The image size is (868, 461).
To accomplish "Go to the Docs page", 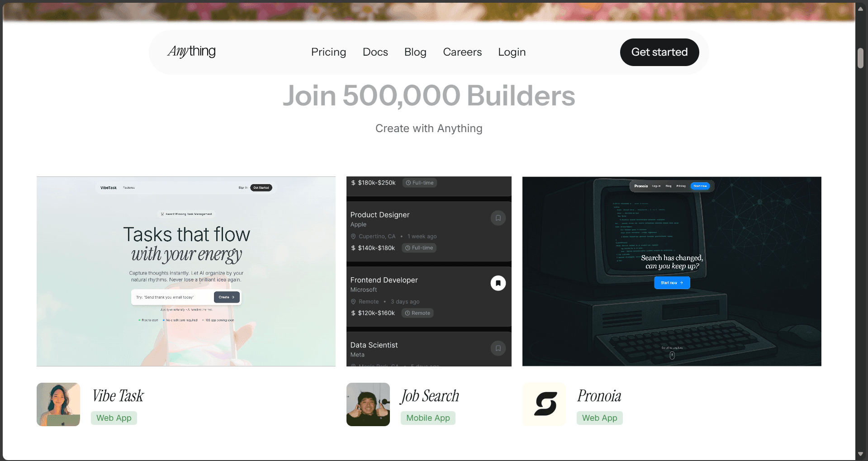I will pos(375,52).
